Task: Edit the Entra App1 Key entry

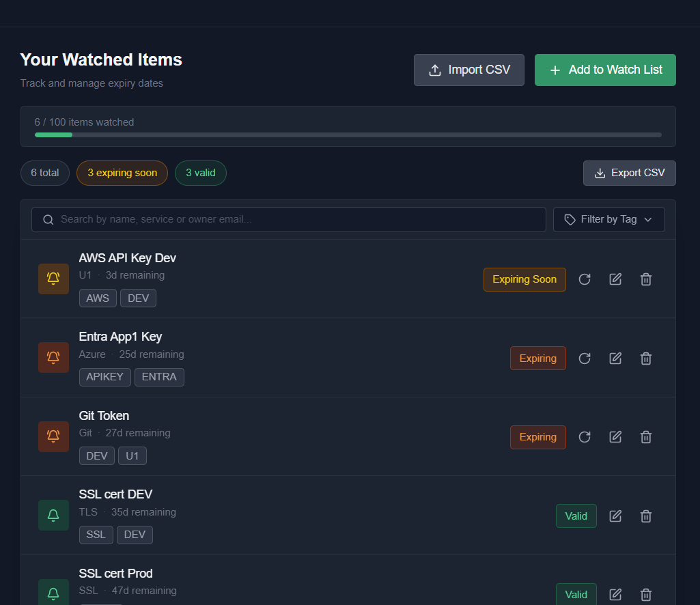Action: [615, 358]
